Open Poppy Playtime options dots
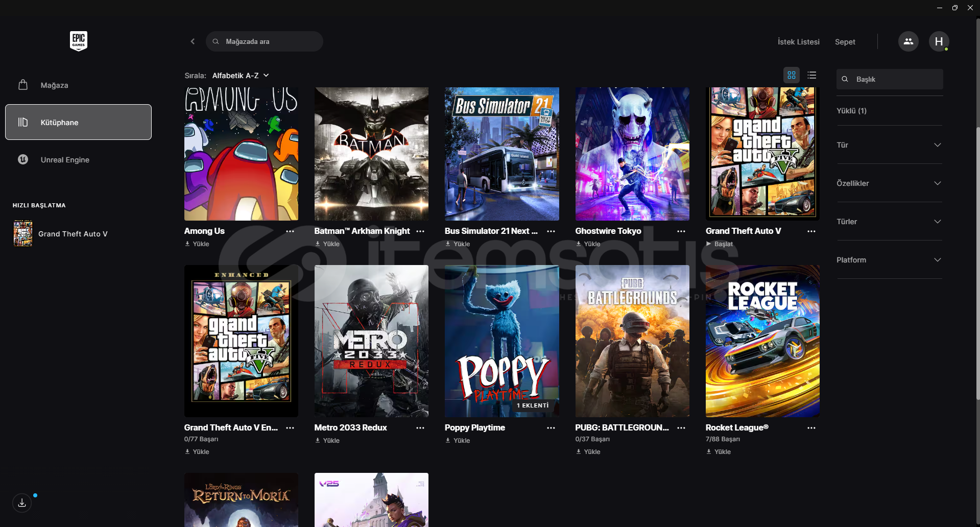980x527 pixels. 551,428
